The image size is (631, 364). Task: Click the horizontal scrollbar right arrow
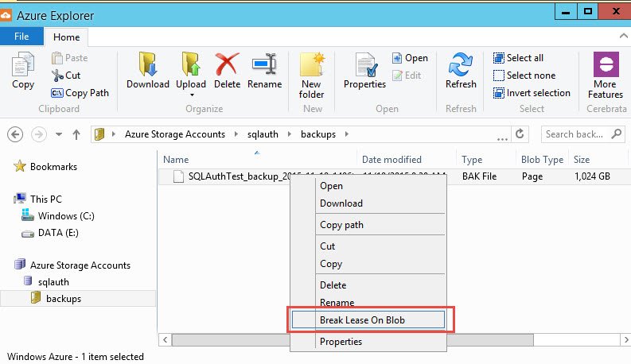(x=625, y=340)
